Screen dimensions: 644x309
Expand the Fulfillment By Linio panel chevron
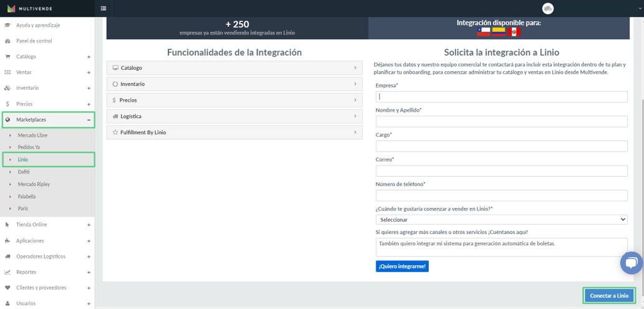tap(355, 132)
